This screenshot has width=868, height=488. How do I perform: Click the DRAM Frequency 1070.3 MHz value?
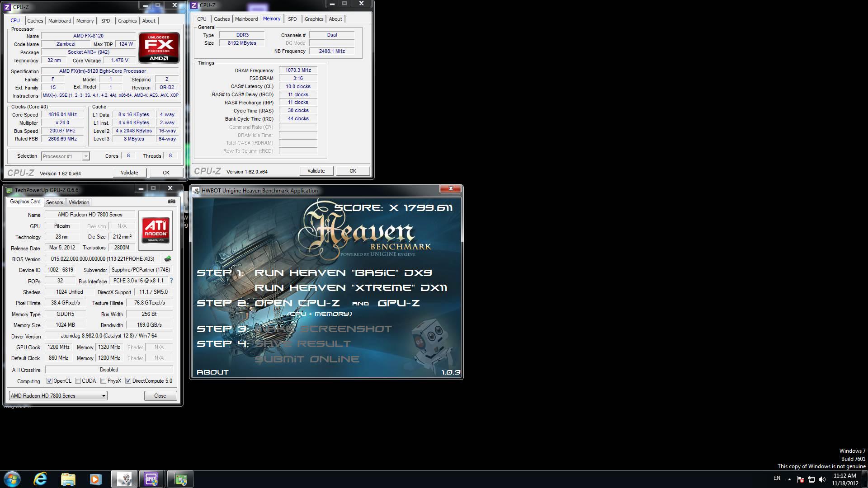[298, 70]
